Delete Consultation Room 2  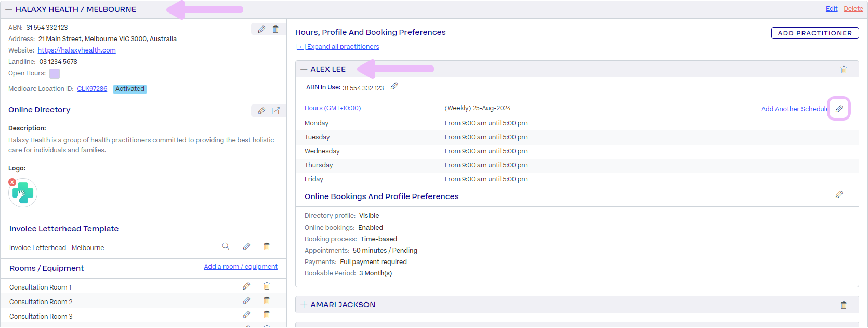[x=267, y=300]
